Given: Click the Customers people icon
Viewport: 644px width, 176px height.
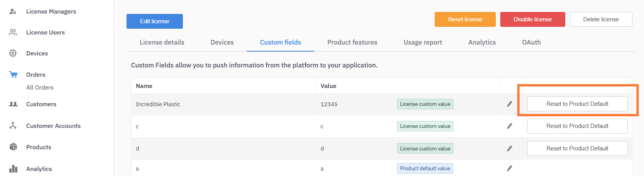Looking at the screenshot, I should point(13,104).
